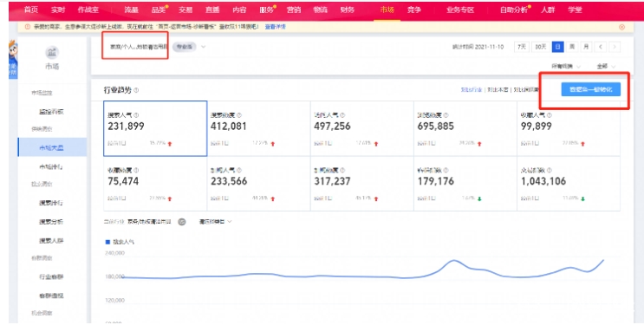Open the 学堂 tab
The image size is (644, 325).
coord(575,10)
